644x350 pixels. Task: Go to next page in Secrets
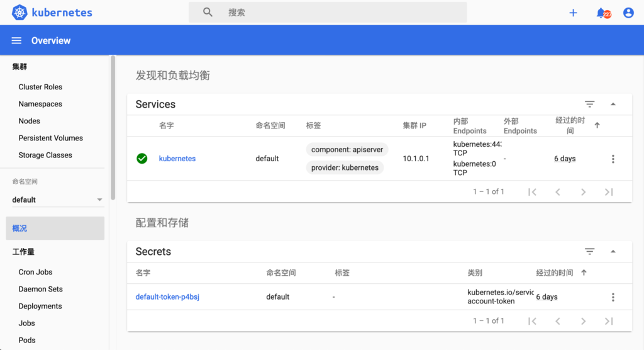pyautogui.click(x=583, y=321)
